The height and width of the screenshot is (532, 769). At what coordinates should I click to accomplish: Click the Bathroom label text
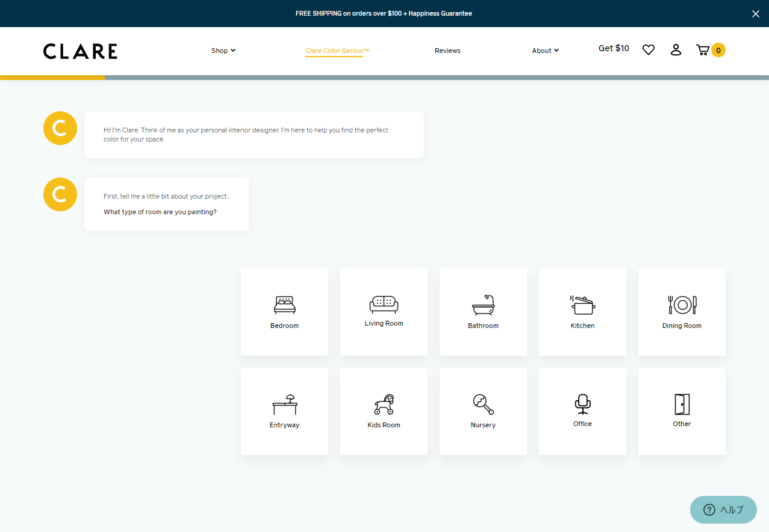[483, 326]
